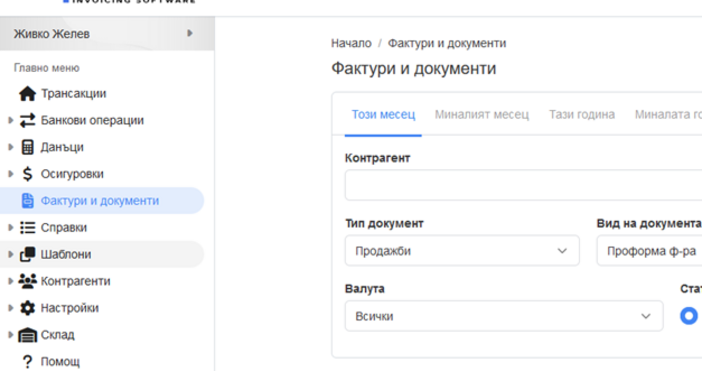Expand the Данъци tree arrow
The image size is (702, 371).
point(11,147)
